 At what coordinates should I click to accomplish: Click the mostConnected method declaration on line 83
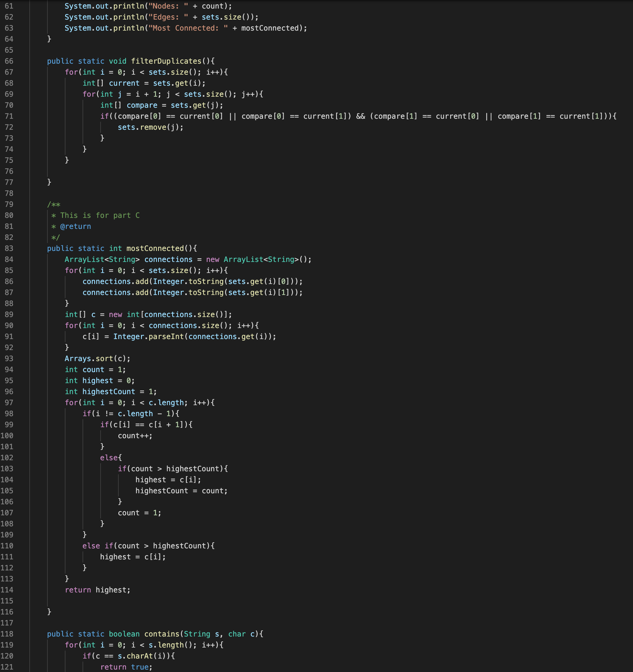(122, 248)
